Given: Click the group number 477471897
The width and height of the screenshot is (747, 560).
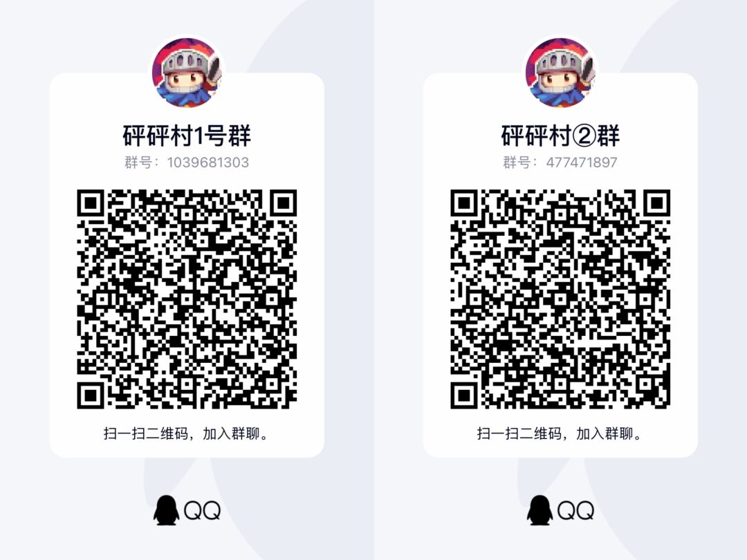Looking at the screenshot, I should 582,162.
